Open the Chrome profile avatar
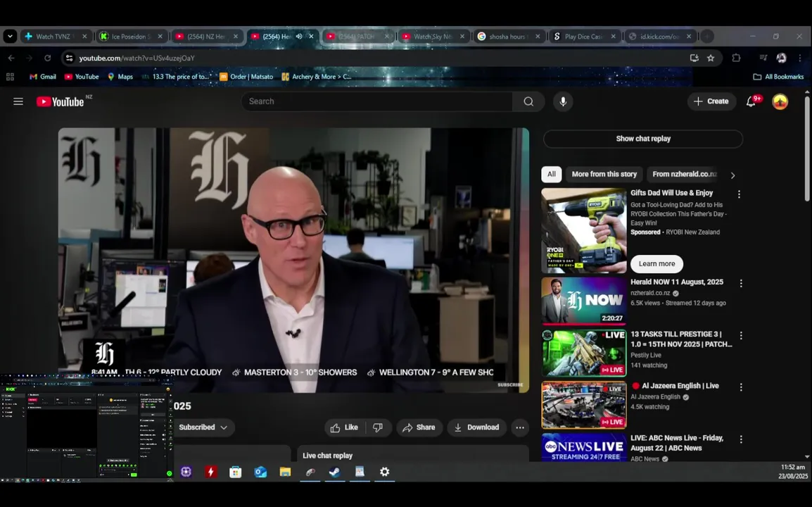Screen dimensions: 812x507 coord(782,58)
